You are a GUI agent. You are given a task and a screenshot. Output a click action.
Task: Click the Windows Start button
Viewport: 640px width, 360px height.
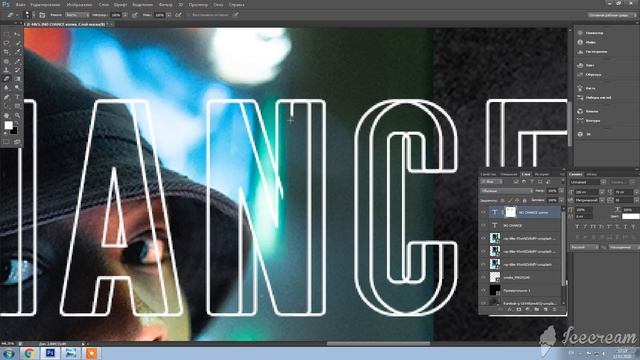click(x=8, y=353)
